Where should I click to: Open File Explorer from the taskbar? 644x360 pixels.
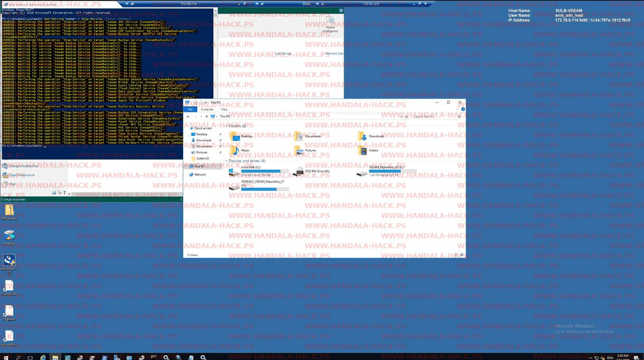(55, 357)
